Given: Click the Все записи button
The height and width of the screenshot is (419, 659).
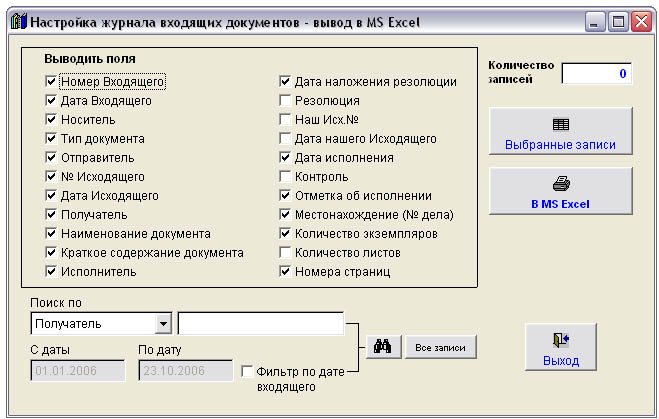Looking at the screenshot, I should 440,347.
